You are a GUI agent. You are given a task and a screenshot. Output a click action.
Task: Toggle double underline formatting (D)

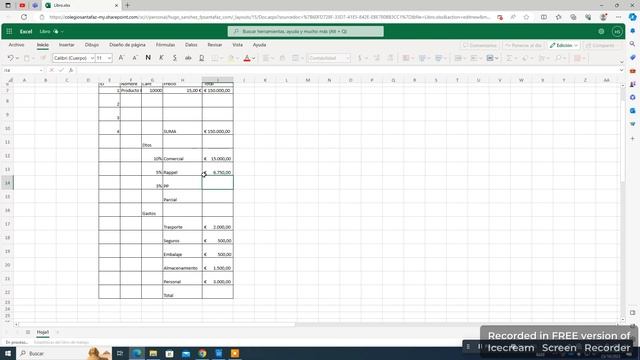202,58
